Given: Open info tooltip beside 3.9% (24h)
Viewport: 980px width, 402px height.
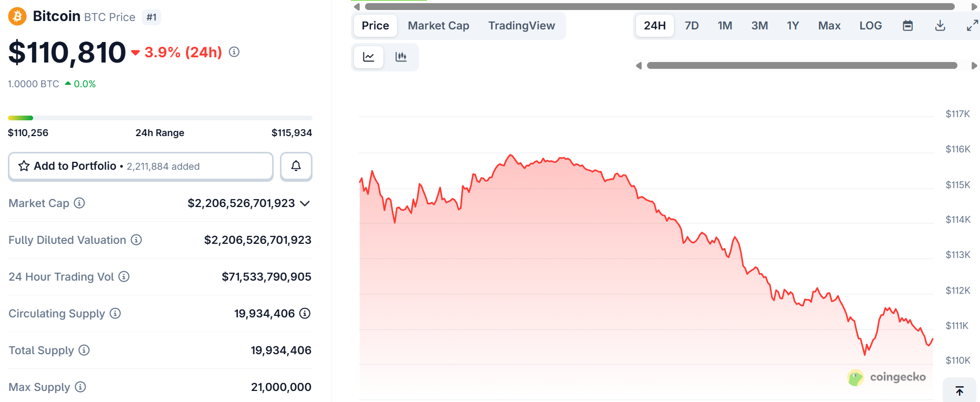Looking at the screenshot, I should pos(234,52).
